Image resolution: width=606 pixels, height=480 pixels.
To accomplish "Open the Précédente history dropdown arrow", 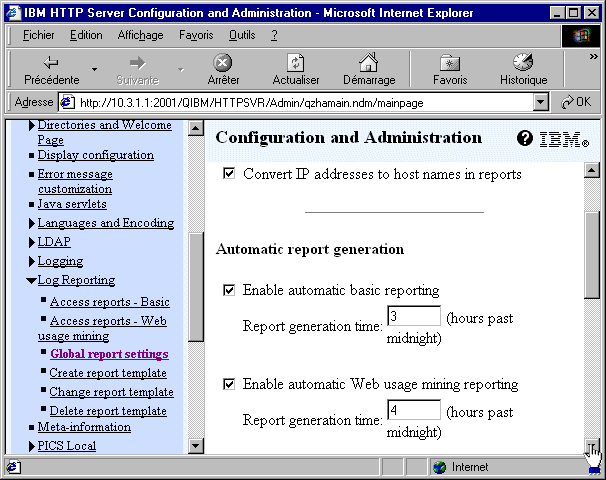I will (94, 70).
